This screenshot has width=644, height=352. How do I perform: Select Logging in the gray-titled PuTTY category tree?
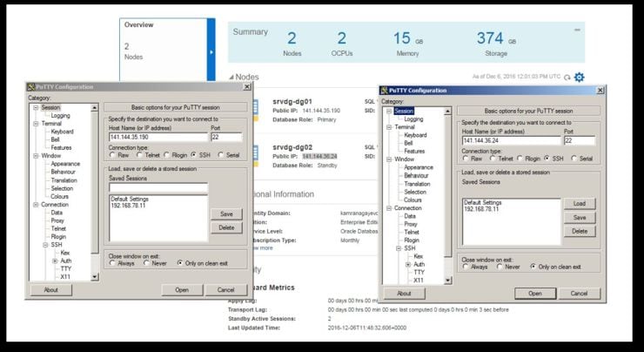tap(60, 116)
